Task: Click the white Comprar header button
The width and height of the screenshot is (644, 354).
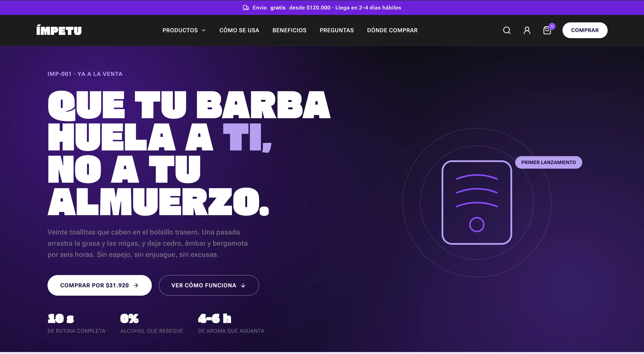Action: 585,30
